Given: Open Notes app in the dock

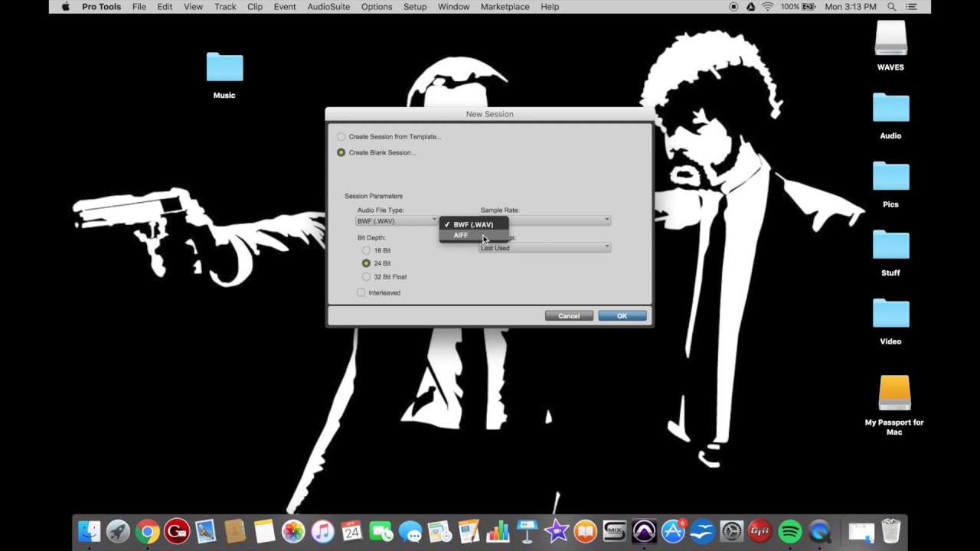Looking at the screenshot, I should pos(264,531).
